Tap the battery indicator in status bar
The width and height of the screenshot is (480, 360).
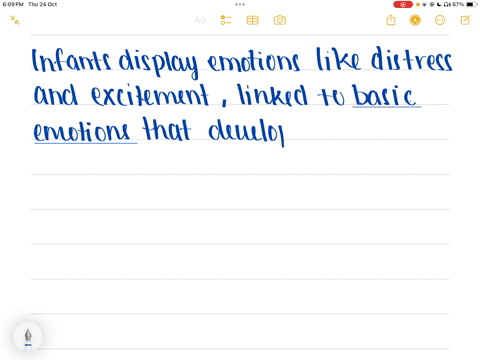coord(472,4)
